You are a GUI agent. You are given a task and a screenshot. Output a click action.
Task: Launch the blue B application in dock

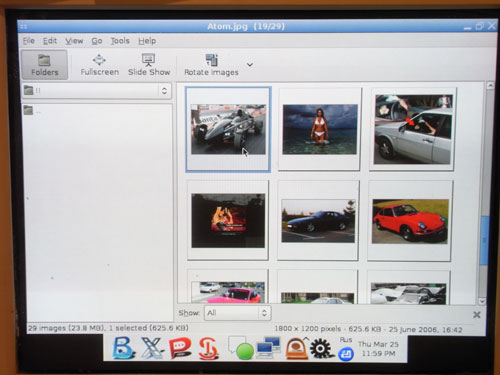(123, 348)
